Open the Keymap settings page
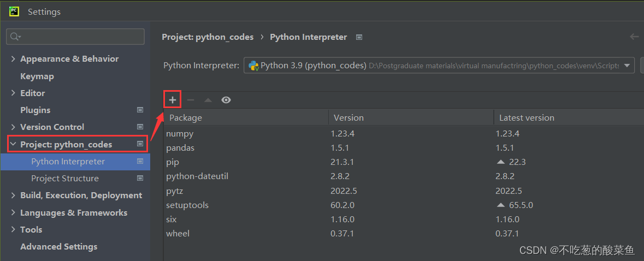The width and height of the screenshot is (644, 261). pyautogui.click(x=37, y=76)
